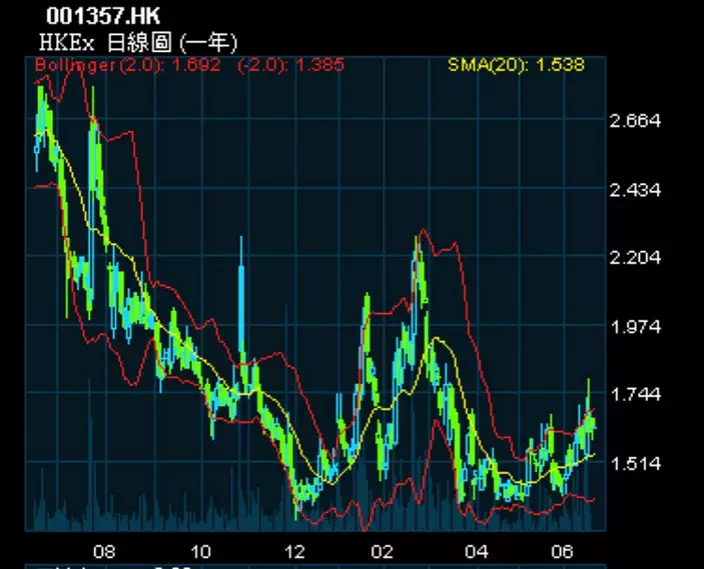This screenshot has height=569, width=704.
Task: Click the volume bars below the 02 price peak
Action: [x=418, y=515]
